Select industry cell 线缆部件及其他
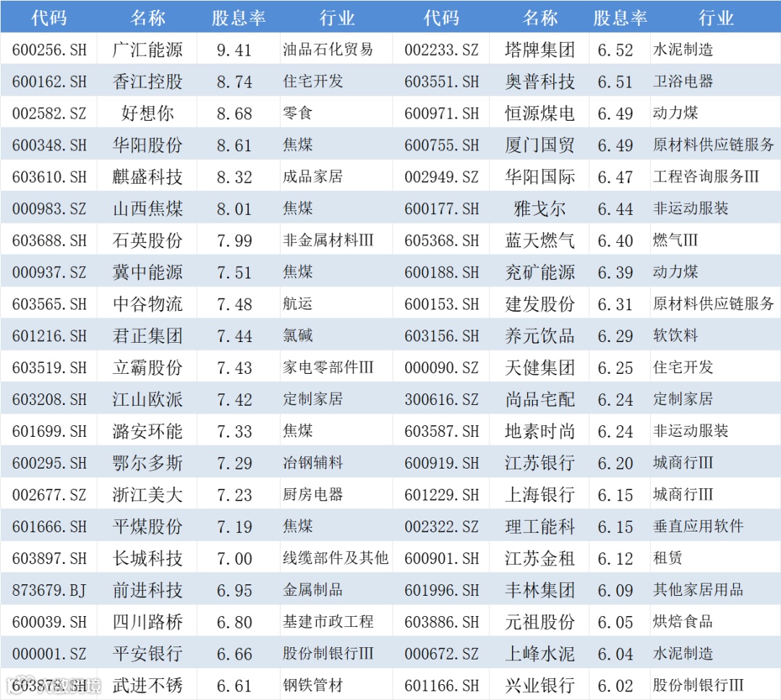 pos(336,558)
